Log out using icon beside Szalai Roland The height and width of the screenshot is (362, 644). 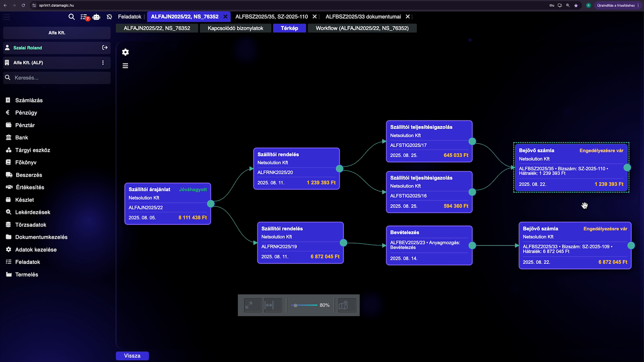pyautogui.click(x=105, y=48)
